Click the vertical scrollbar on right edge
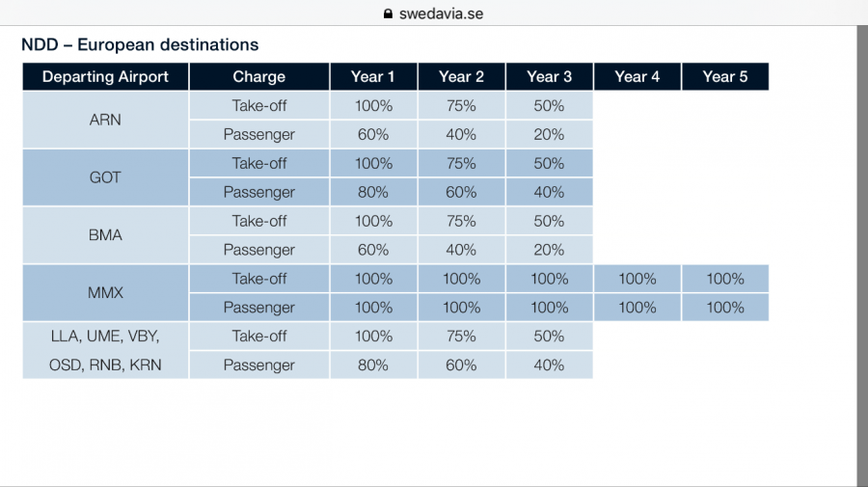 click(x=861, y=241)
